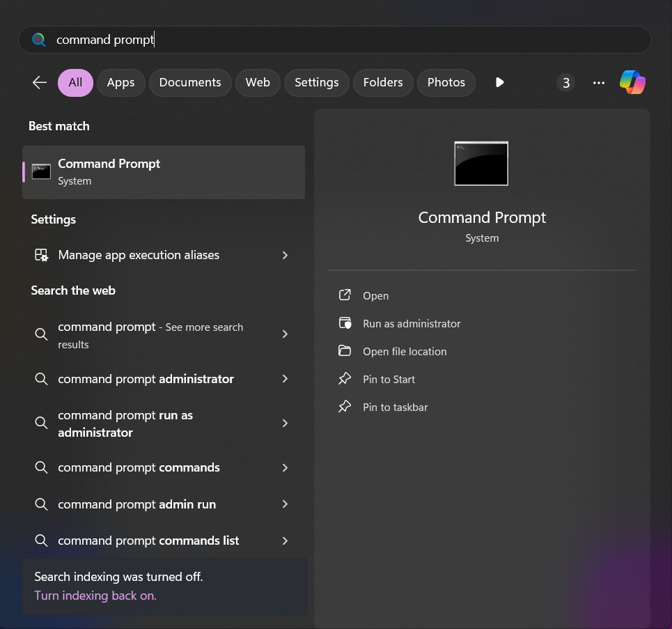Click the large Command Prompt preview icon
The width and height of the screenshot is (672, 629).
pos(481,164)
